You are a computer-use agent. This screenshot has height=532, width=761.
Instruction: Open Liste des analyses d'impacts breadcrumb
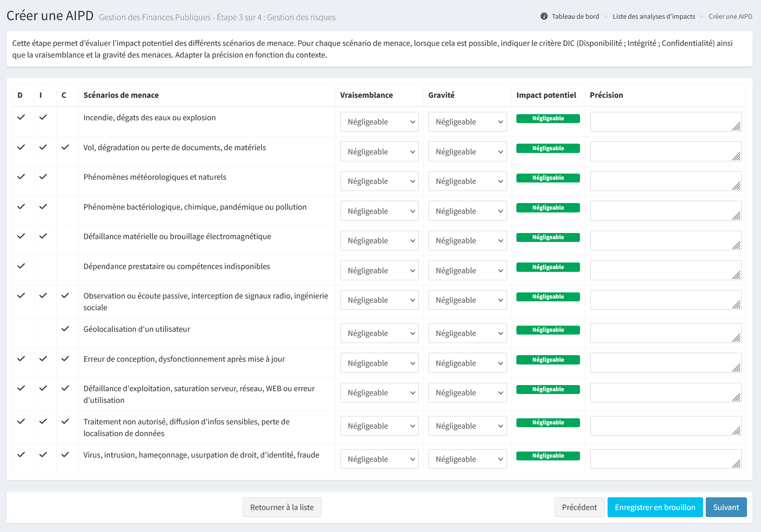[x=654, y=16]
